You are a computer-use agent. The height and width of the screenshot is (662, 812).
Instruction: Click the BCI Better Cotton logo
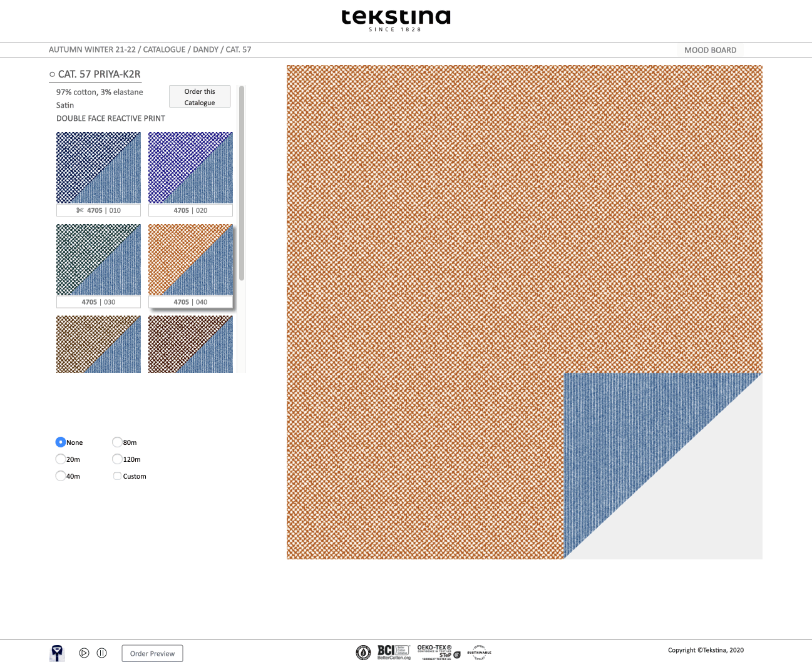tap(394, 652)
